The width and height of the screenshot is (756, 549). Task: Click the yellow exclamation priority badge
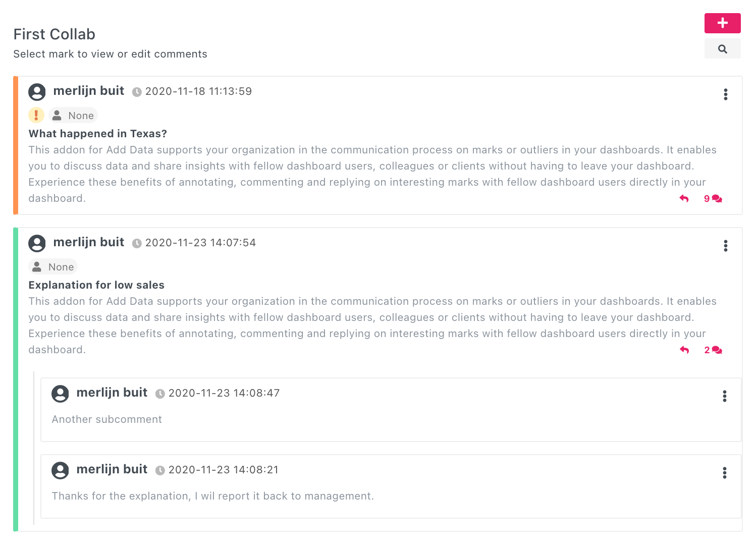pos(36,116)
